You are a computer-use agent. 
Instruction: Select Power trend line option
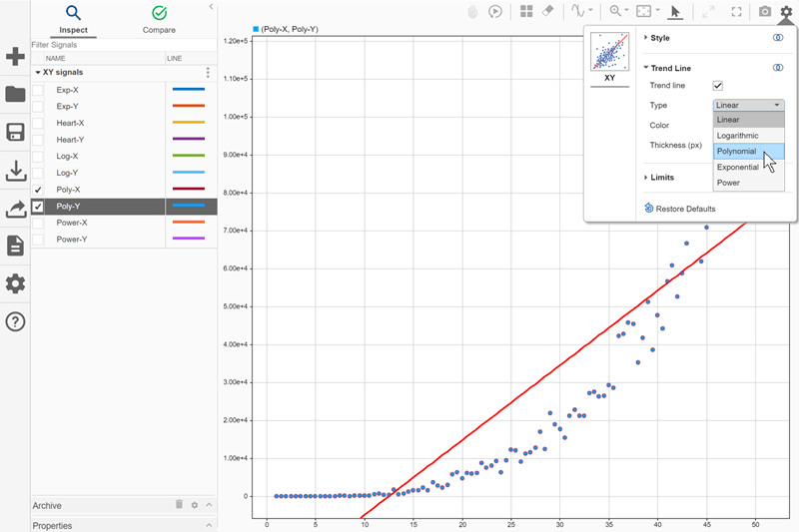coord(748,183)
